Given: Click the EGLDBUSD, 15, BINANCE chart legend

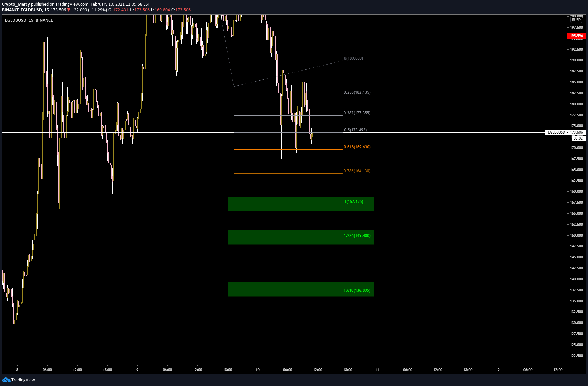Looking at the screenshot, I should click(x=29, y=20).
